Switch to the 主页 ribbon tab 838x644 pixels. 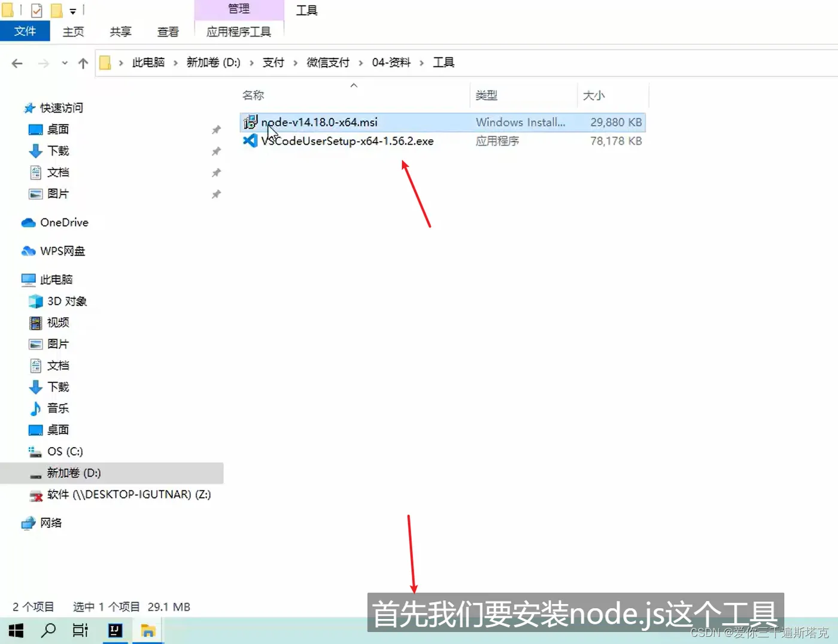[73, 32]
